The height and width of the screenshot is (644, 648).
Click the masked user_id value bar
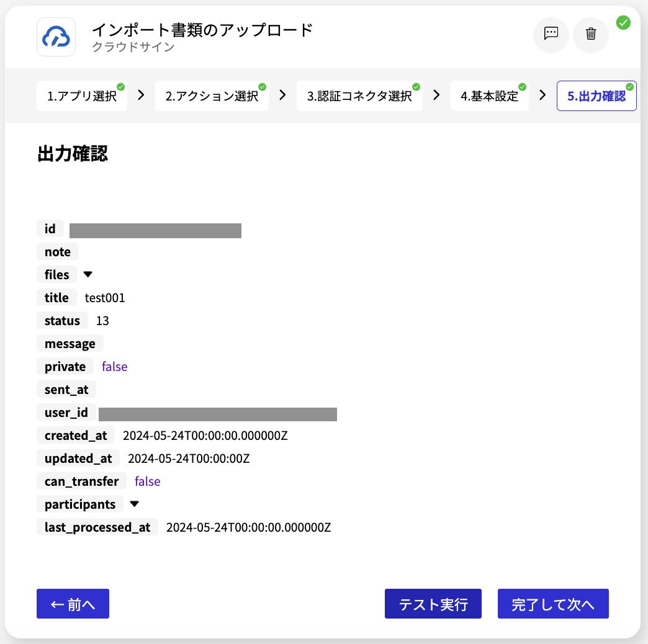click(218, 414)
